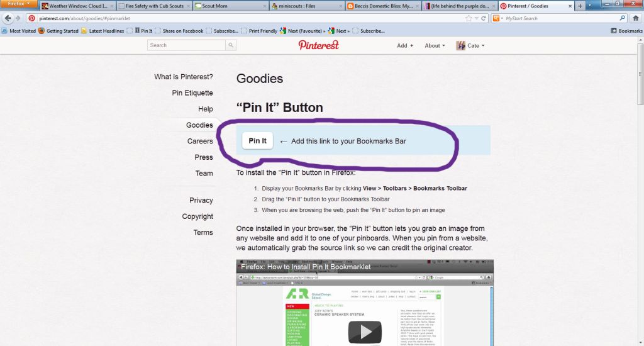This screenshot has height=346, width=644.
Task: Click the MyStart Search box
Action: [x=560, y=18]
